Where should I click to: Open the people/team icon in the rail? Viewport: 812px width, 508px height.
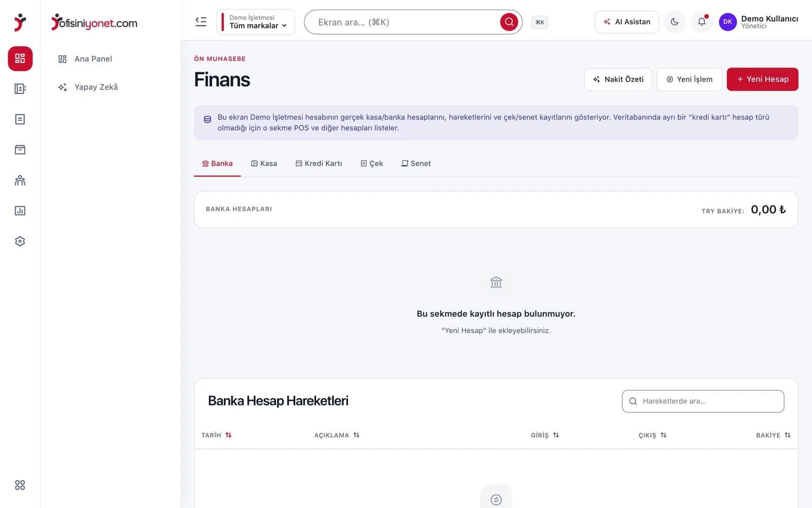20,180
